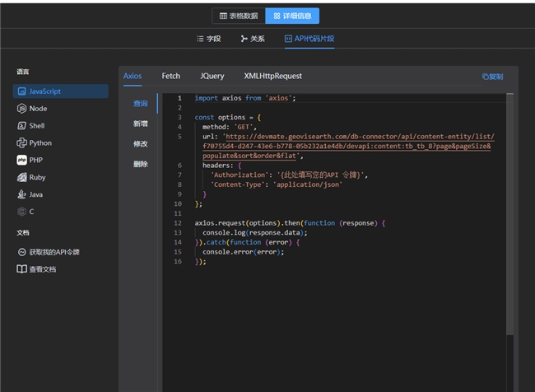Click the token icon beside 获取我的API令牌
The image size is (535, 392).
[x=22, y=252]
